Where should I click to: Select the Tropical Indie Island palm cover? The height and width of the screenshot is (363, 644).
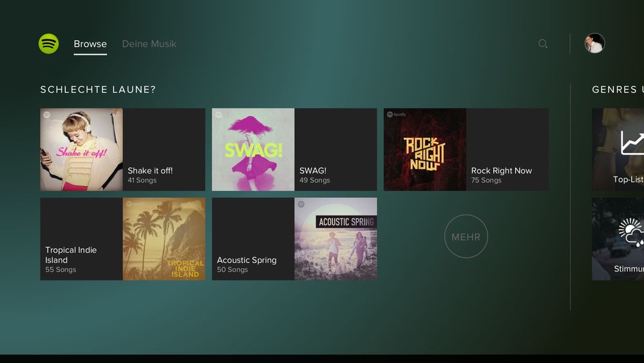pyautogui.click(x=164, y=239)
